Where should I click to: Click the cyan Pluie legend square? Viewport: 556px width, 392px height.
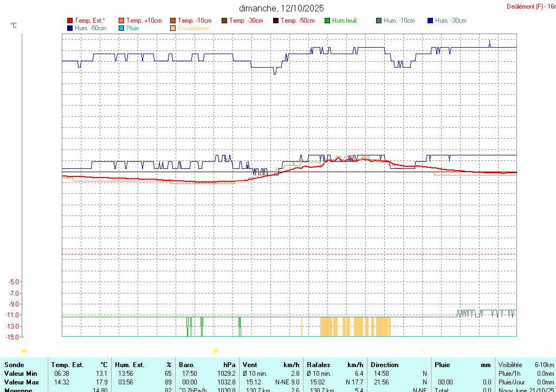click(x=121, y=28)
